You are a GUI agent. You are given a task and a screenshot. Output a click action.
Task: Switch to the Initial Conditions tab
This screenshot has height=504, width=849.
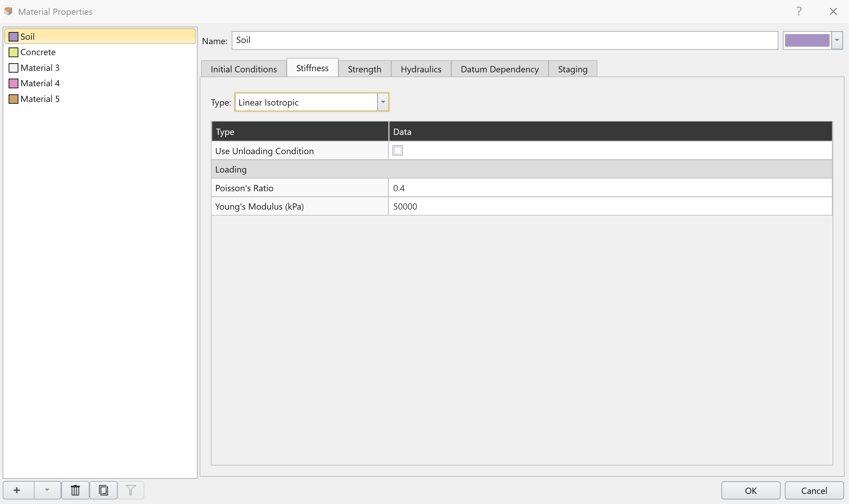pyautogui.click(x=244, y=69)
